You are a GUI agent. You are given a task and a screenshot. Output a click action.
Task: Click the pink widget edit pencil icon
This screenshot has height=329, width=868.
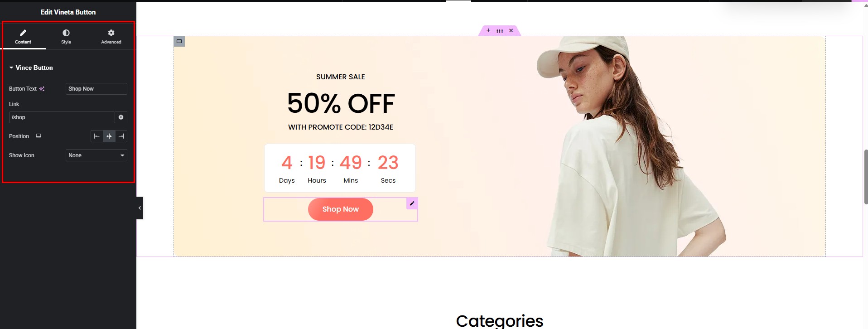point(412,203)
